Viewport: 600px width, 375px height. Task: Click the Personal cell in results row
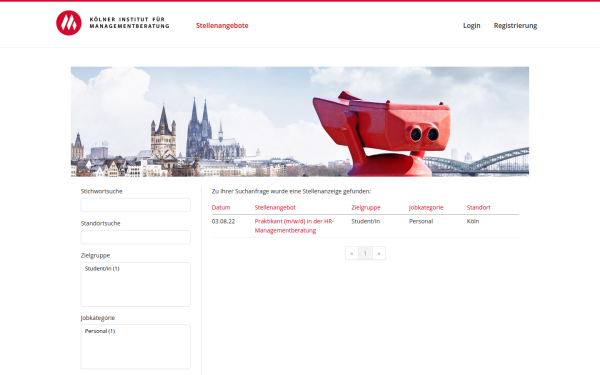point(421,221)
